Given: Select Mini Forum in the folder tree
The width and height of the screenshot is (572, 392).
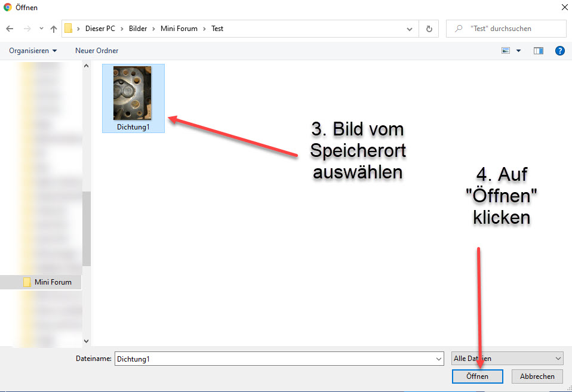Looking at the screenshot, I should click(53, 282).
